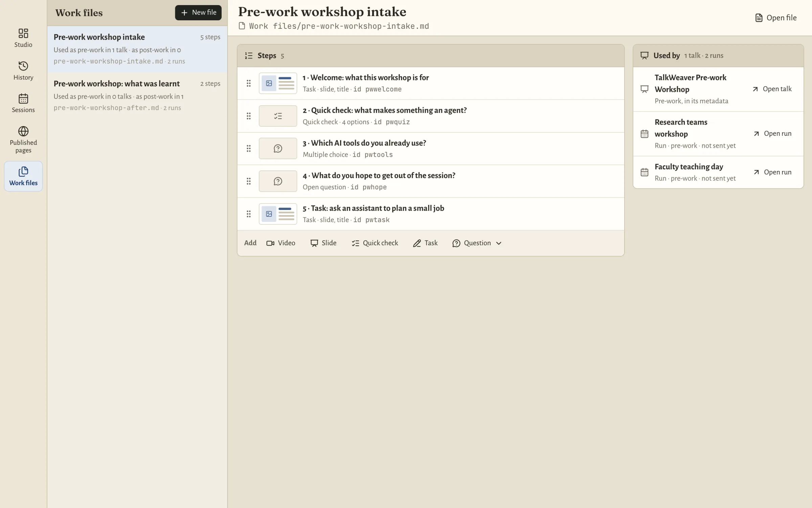Go to Sessions in the sidebar
The image size is (812, 508).
point(23,103)
